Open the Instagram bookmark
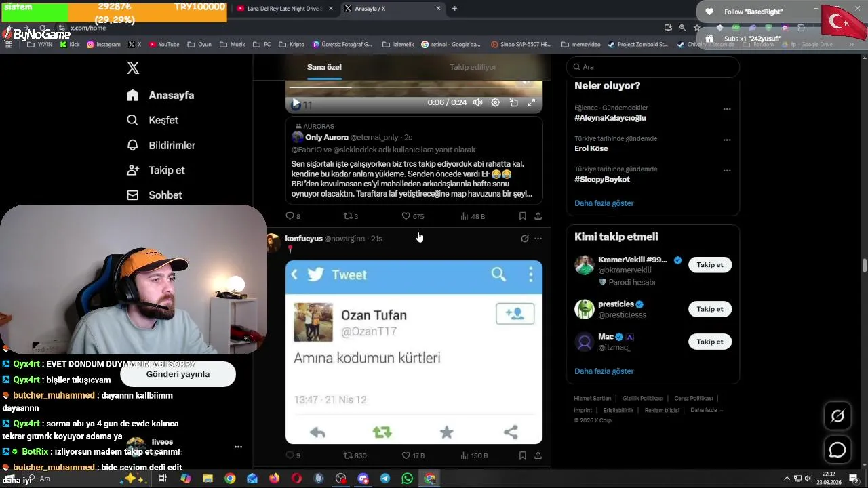 point(104,45)
